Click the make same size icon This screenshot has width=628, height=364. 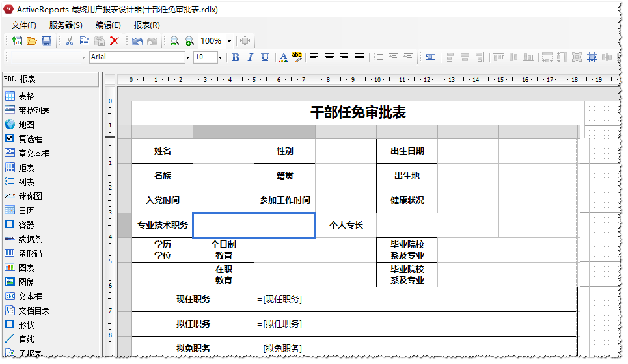coord(577,58)
